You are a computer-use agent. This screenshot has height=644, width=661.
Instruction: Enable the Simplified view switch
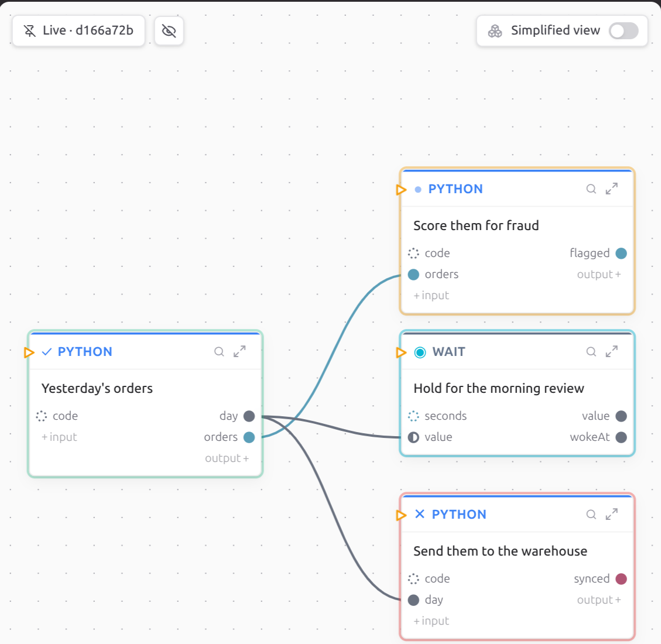tap(624, 31)
